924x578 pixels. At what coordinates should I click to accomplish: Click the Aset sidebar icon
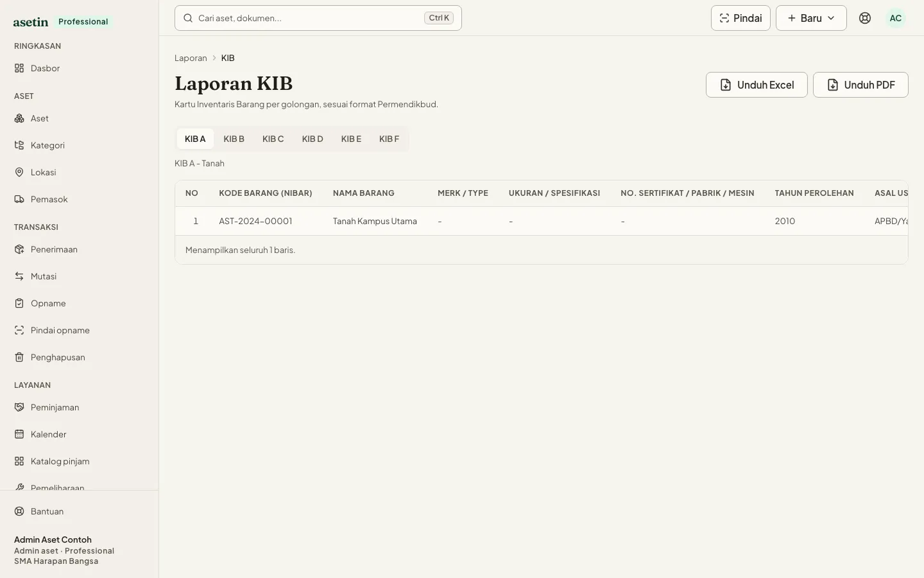pyautogui.click(x=19, y=118)
